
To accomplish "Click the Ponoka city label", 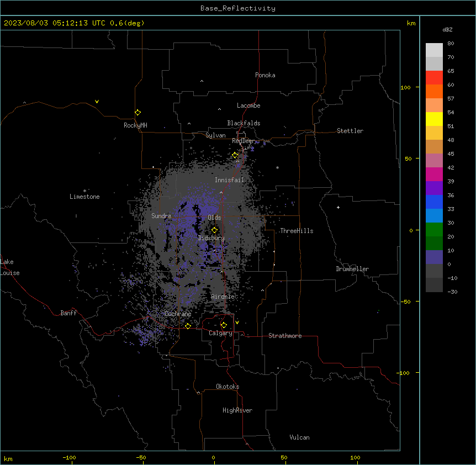I will pyautogui.click(x=265, y=75).
